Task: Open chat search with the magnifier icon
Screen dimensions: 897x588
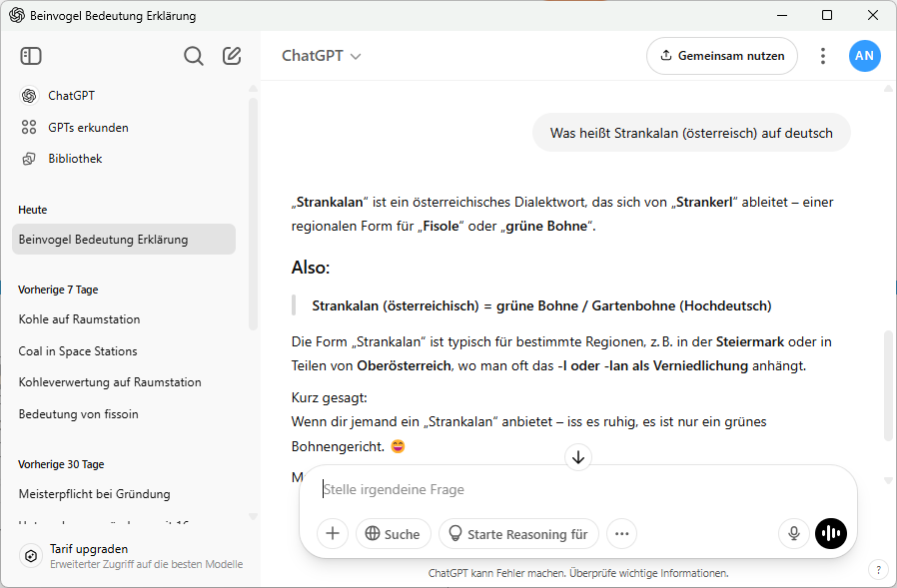Action: pyautogui.click(x=194, y=56)
